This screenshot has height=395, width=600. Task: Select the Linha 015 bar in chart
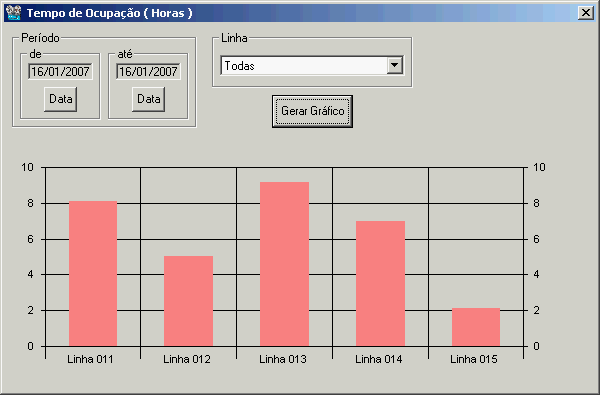point(476,327)
